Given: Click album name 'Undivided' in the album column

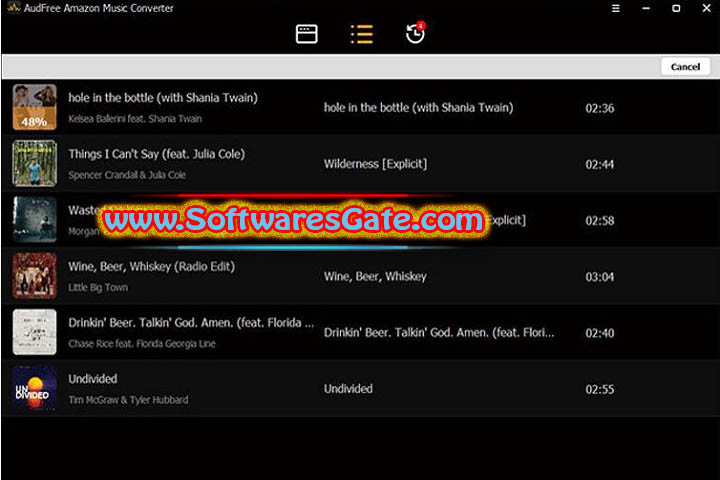Looking at the screenshot, I should (348, 389).
